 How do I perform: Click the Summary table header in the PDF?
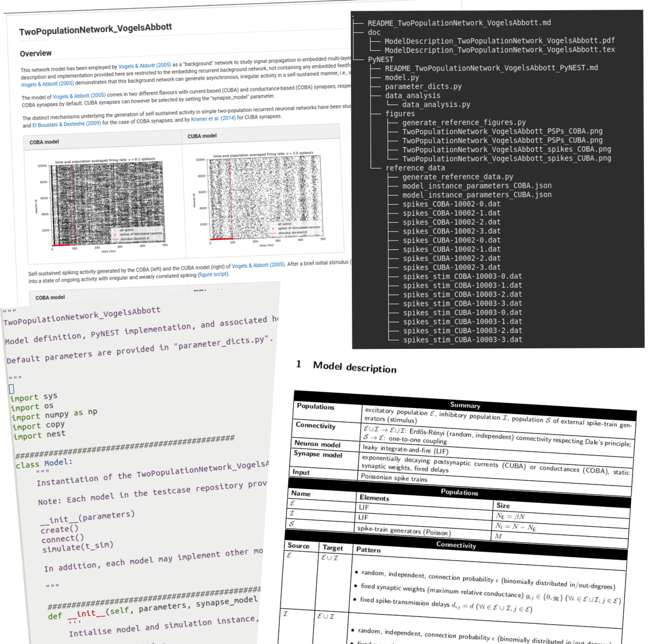465,405
